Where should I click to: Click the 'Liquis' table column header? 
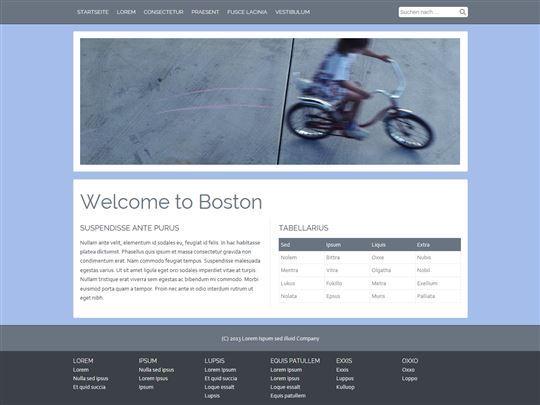(x=378, y=245)
